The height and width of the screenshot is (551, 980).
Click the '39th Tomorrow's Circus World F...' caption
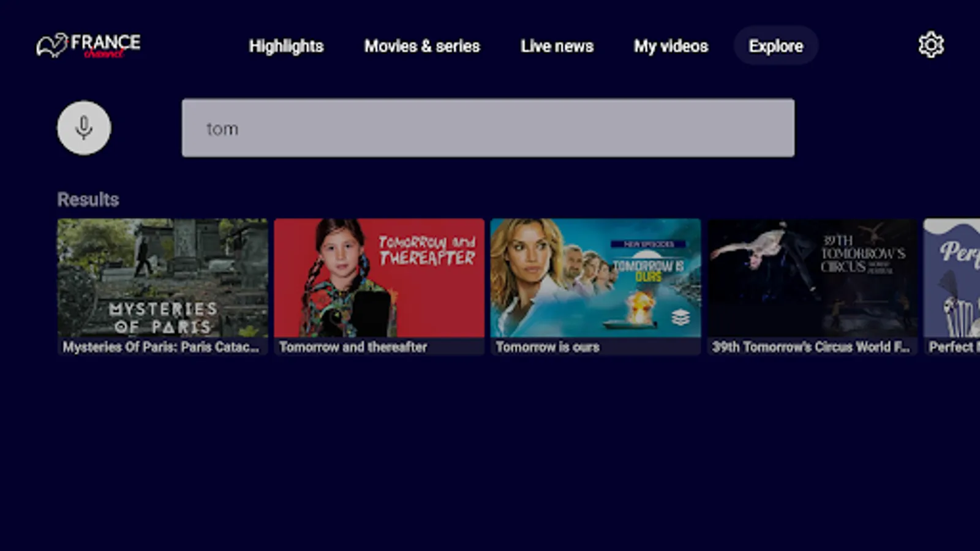coord(811,347)
